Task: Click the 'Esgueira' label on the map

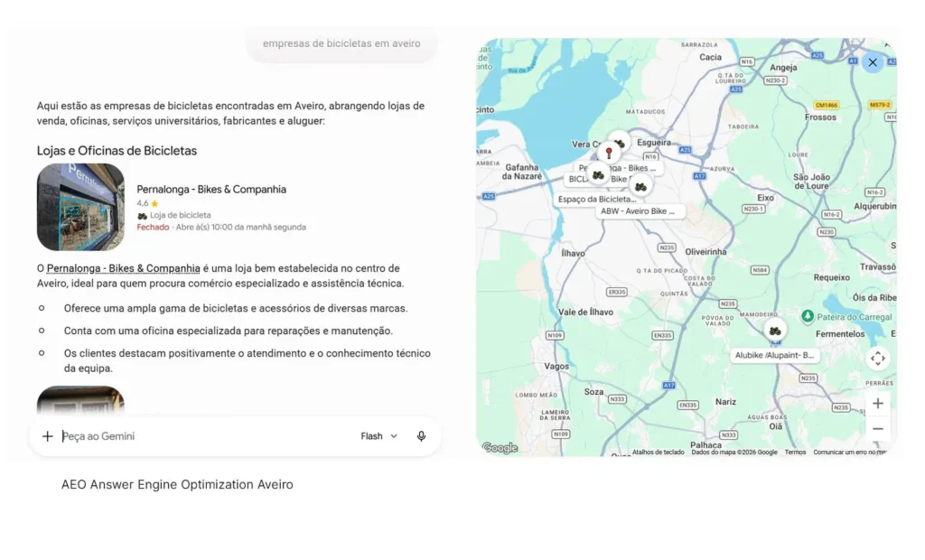Action: [x=654, y=143]
